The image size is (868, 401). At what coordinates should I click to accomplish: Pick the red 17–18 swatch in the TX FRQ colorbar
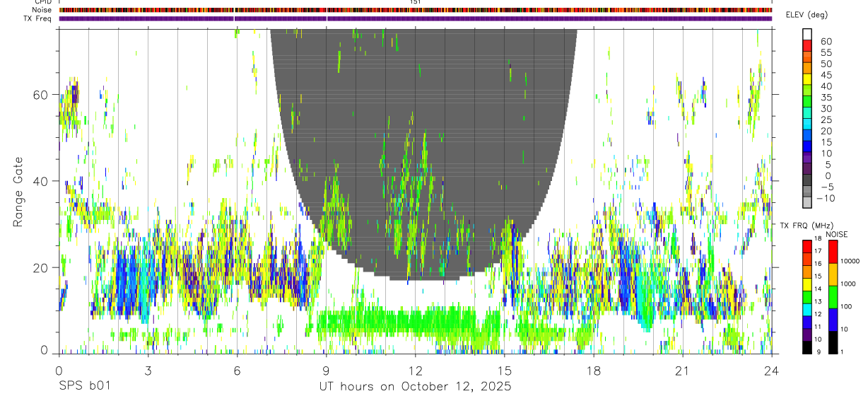[x=807, y=246]
